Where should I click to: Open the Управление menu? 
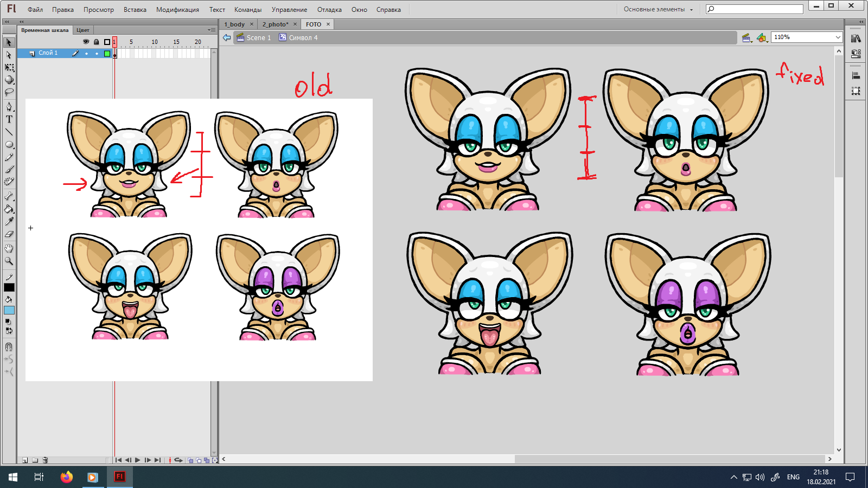289,10
